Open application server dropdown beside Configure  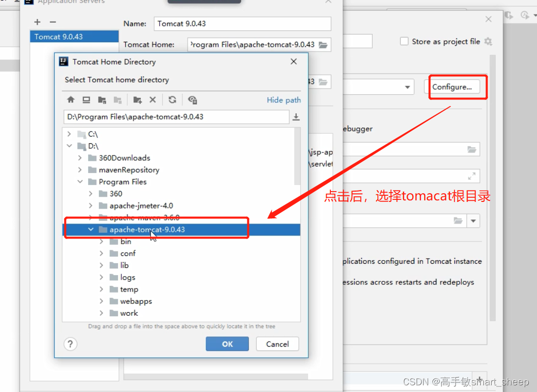tap(407, 87)
